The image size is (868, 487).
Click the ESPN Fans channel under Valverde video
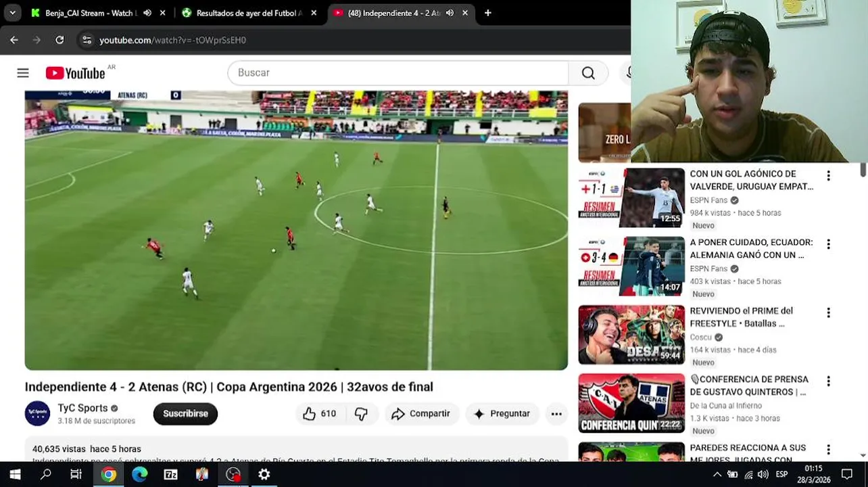pos(708,200)
